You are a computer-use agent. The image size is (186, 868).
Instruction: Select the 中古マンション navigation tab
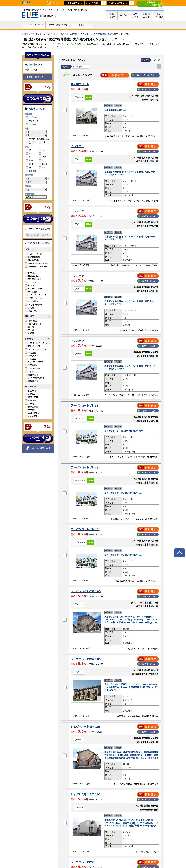click(x=158, y=15)
